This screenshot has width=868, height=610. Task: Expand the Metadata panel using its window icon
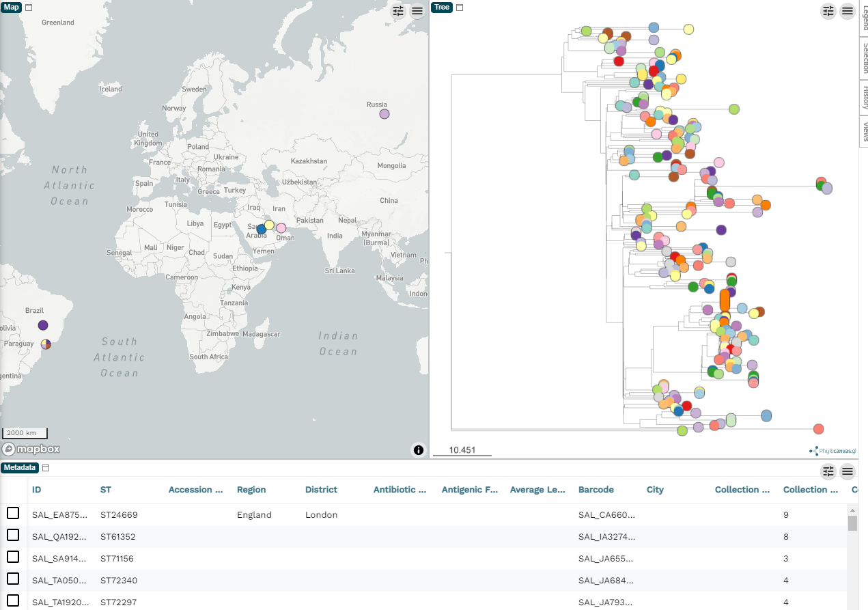[46, 468]
